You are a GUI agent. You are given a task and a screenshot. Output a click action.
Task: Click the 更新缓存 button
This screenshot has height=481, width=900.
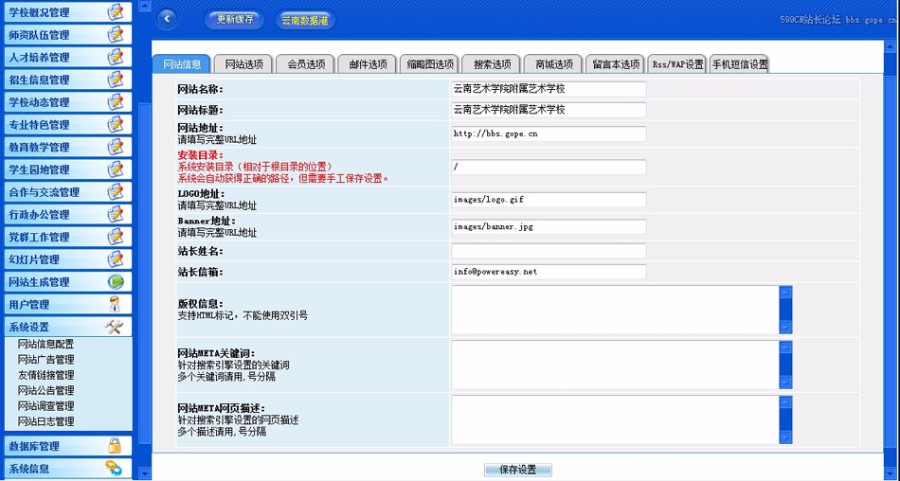[x=235, y=19]
